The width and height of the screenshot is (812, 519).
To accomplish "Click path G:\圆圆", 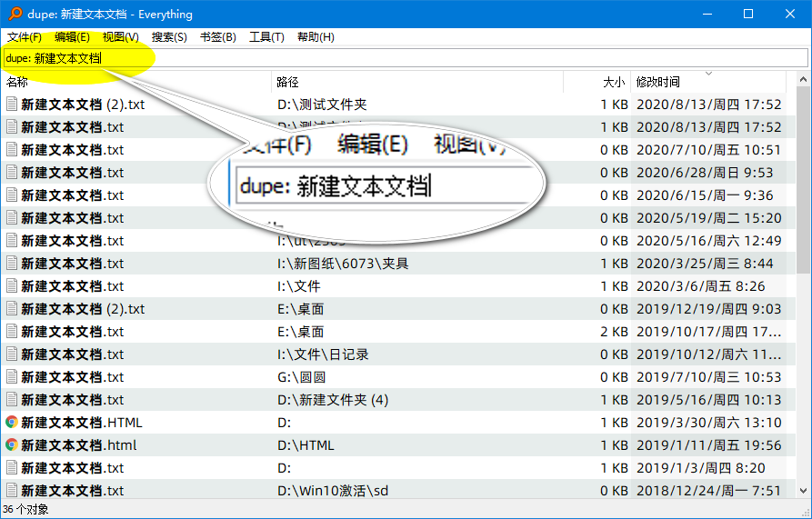I will pos(301,377).
